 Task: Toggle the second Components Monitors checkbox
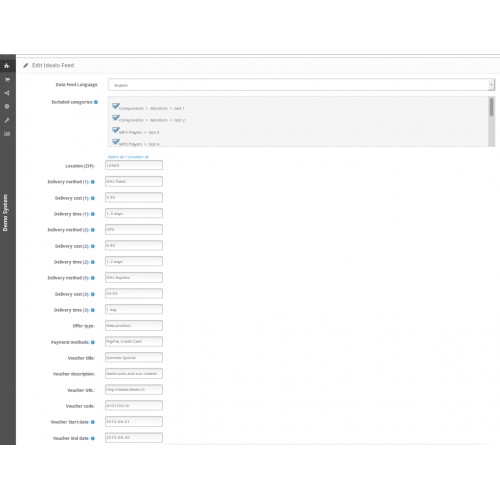pos(116,118)
